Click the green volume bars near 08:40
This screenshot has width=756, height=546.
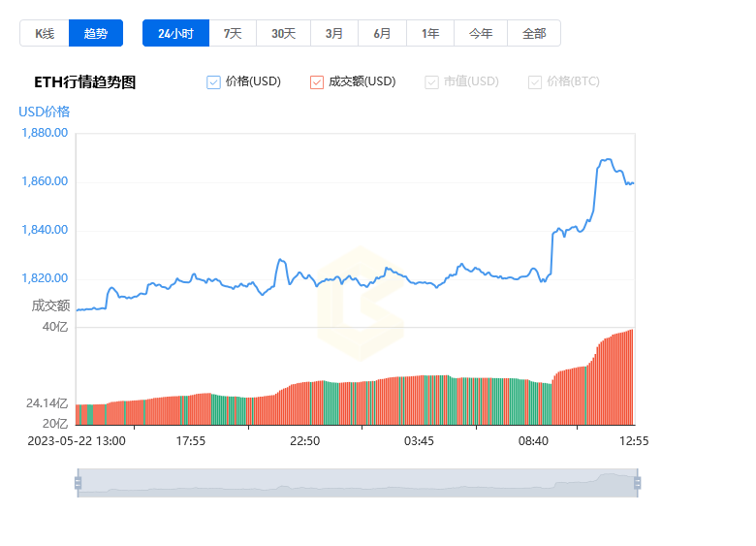click(540, 403)
